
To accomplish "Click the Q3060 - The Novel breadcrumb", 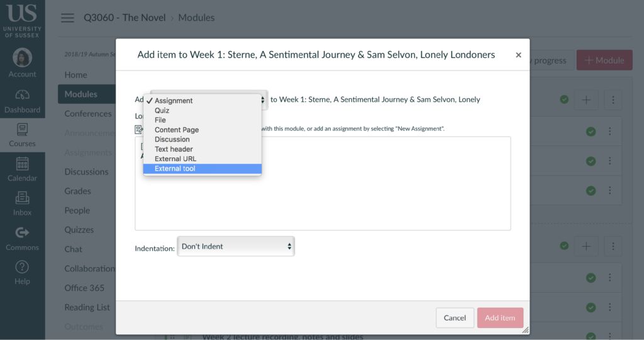I will (125, 18).
